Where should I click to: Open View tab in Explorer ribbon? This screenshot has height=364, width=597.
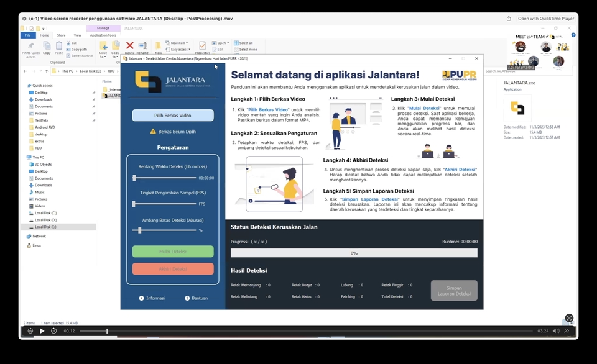pyautogui.click(x=77, y=35)
